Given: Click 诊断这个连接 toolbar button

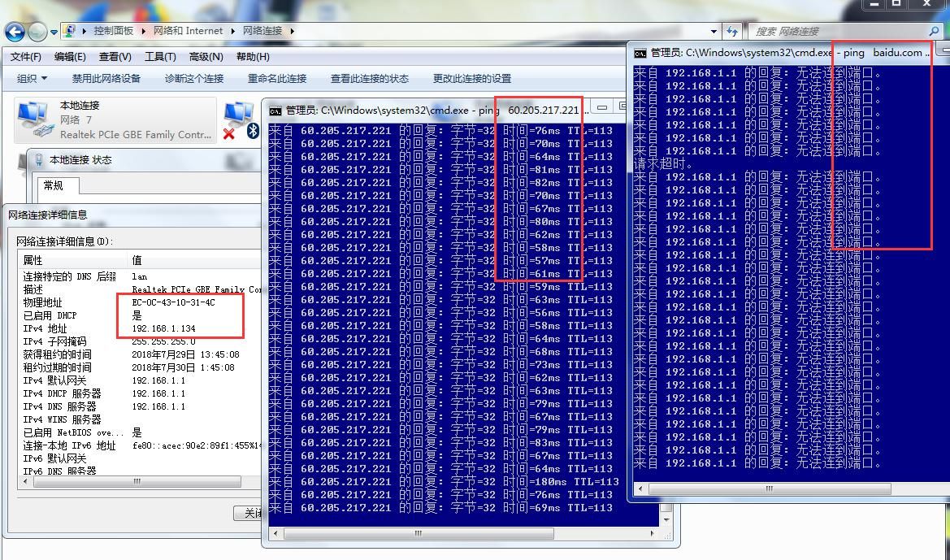Looking at the screenshot, I should point(193,79).
